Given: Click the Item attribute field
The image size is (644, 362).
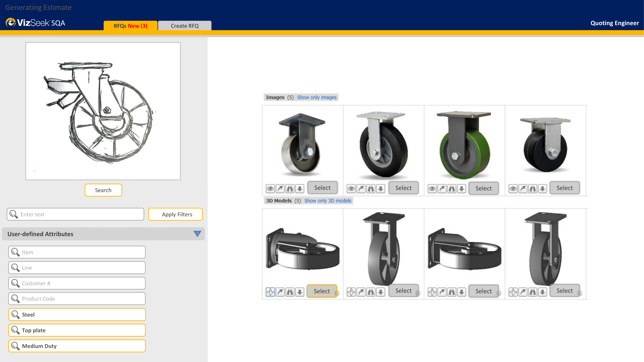Looking at the screenshot, I should pyautogui.click(x=77, y=252).
